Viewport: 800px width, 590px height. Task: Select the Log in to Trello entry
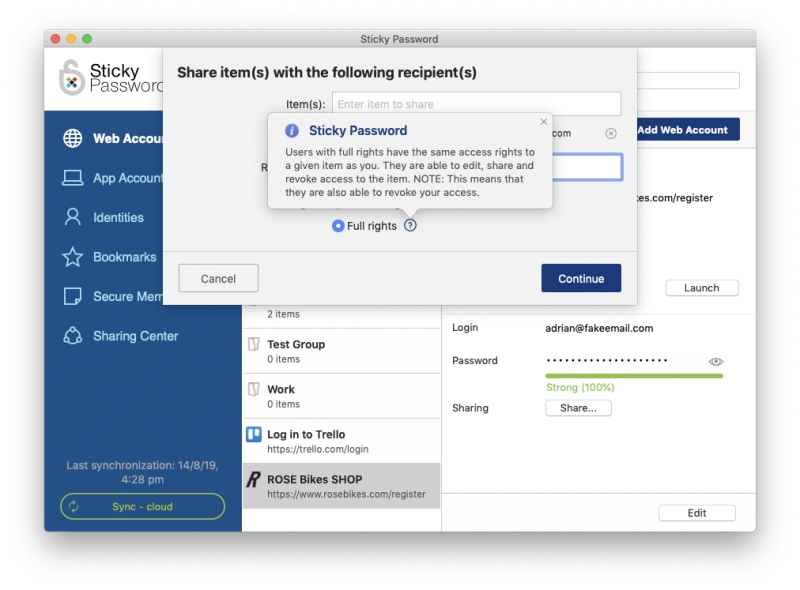click(341, 441)
